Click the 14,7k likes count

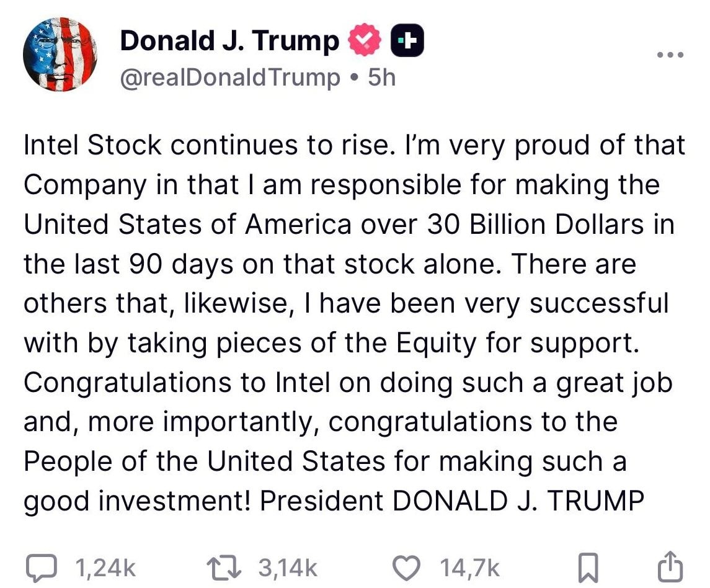(469, 566)
